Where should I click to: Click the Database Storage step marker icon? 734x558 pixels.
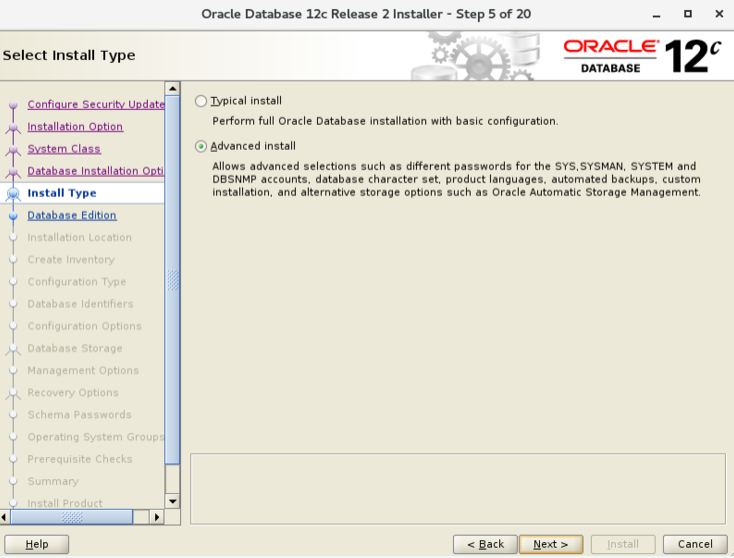(13, 349)
